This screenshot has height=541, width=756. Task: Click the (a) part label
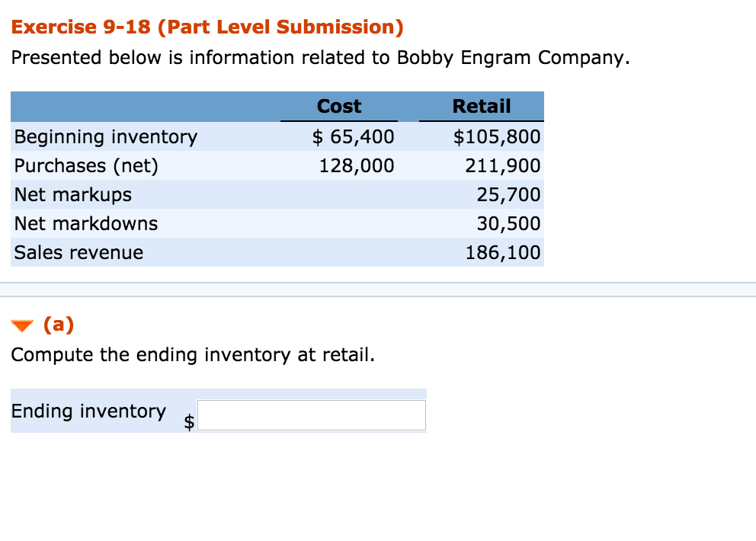point(59,325)
